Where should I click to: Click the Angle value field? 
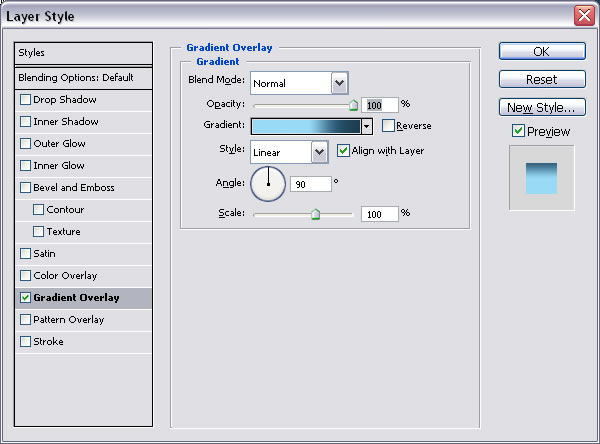pos(311,184)
